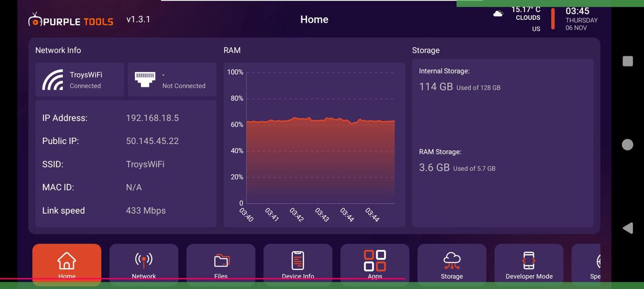Open the TroysWiFi connected card
Image resolution: width=644 pixels, height=289 pixels.
point(80,79)
